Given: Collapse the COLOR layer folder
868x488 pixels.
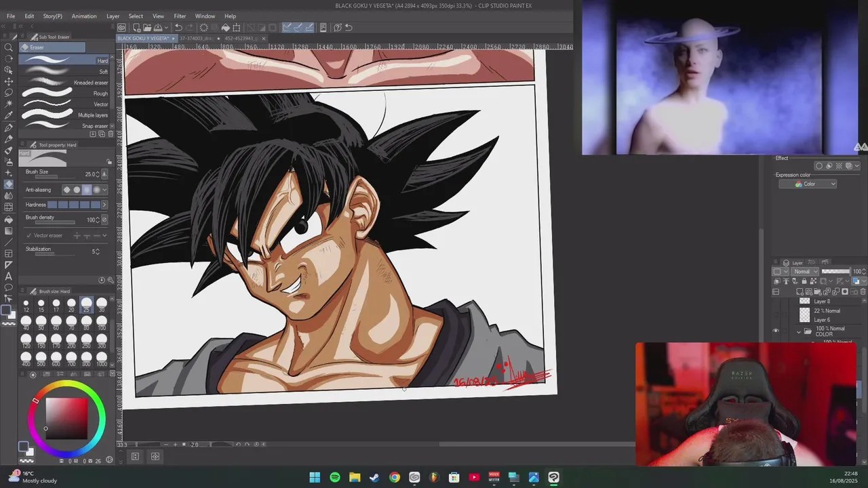Looking at the screenshot, I should tap(799, 331).
